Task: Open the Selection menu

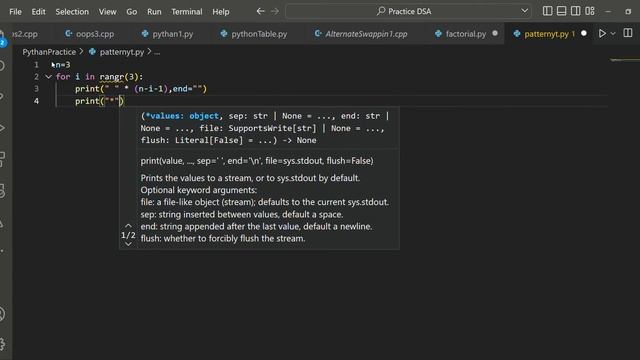Action: pos(72,11)
